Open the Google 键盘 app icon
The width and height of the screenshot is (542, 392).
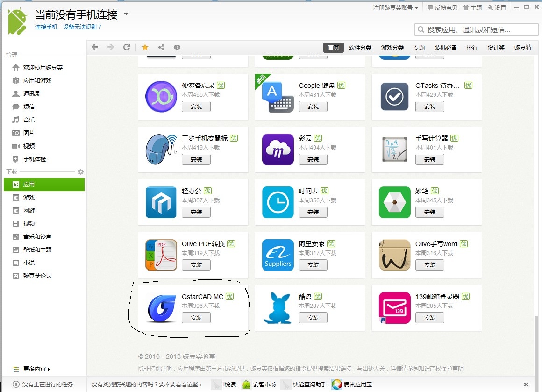click(278, 96)
